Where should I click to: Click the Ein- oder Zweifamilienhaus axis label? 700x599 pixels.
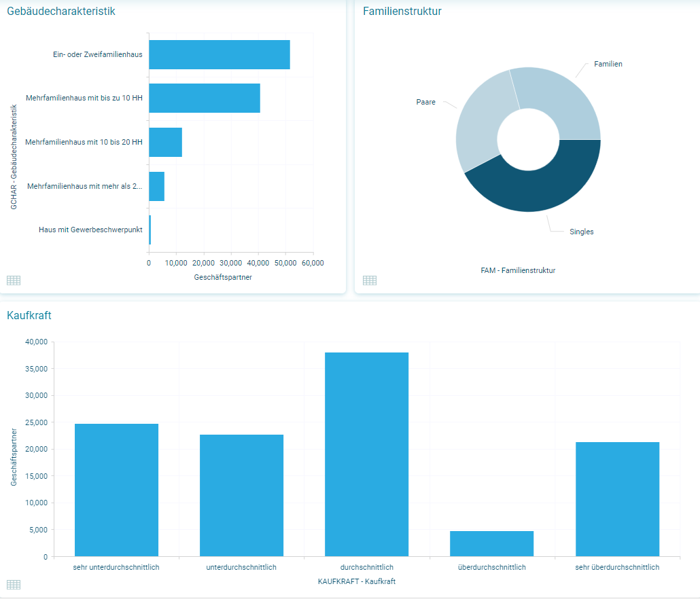(98, 54)
